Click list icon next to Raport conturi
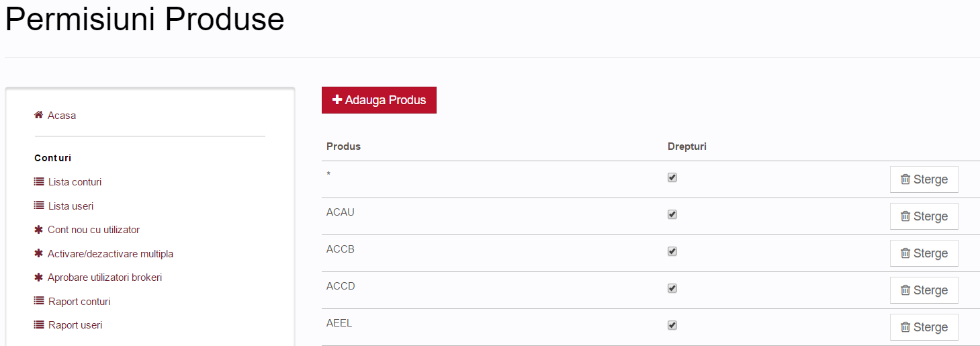Image resolution: width=980 pixels, height=346 pixels. (39, 301)
